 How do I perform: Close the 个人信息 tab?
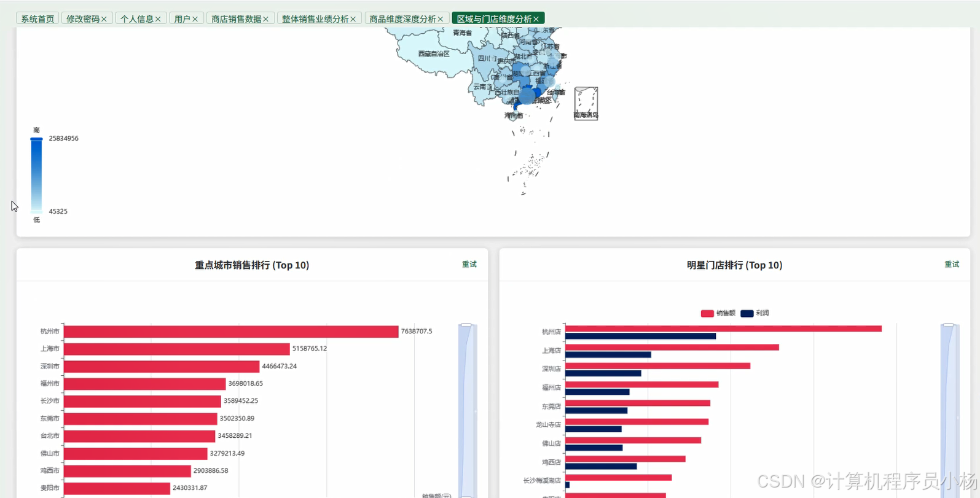(158, 19)
